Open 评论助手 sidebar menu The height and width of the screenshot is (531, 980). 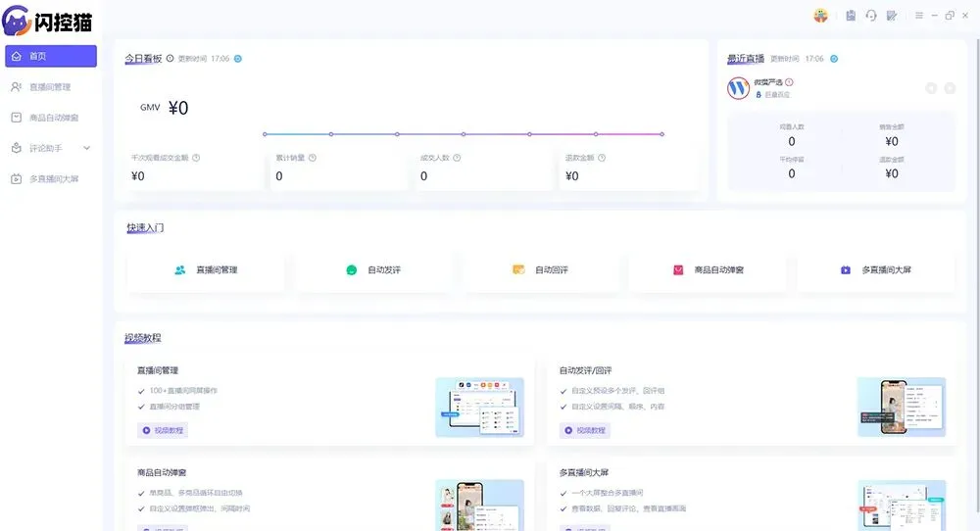tap(51, 148)
